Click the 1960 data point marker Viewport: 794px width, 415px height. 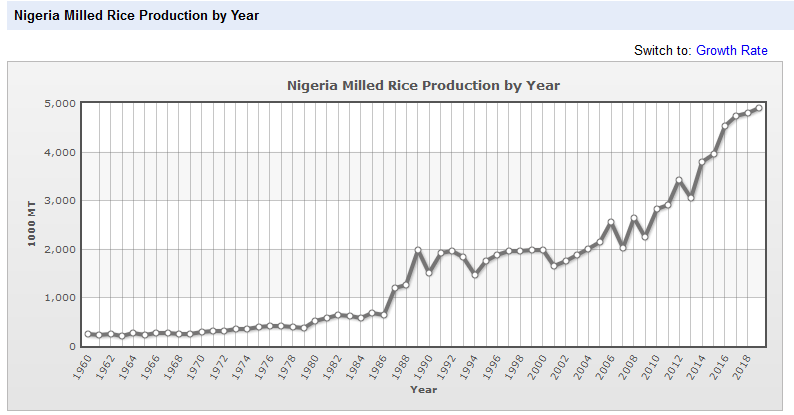point(88,334)
